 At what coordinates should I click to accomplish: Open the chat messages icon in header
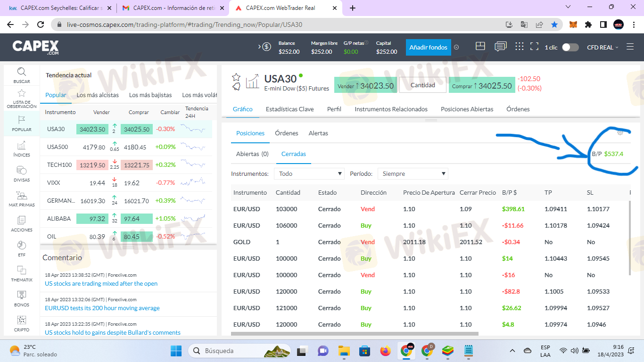point(500,47)
